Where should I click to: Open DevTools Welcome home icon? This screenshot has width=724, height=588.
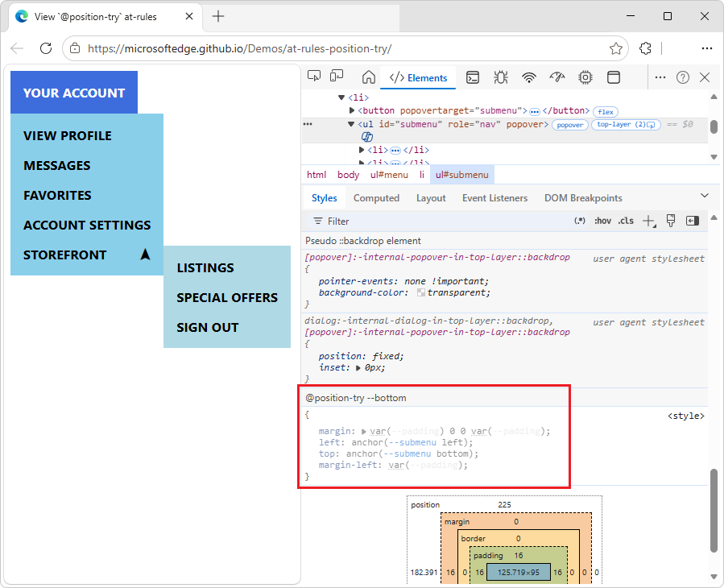[369, 77]
